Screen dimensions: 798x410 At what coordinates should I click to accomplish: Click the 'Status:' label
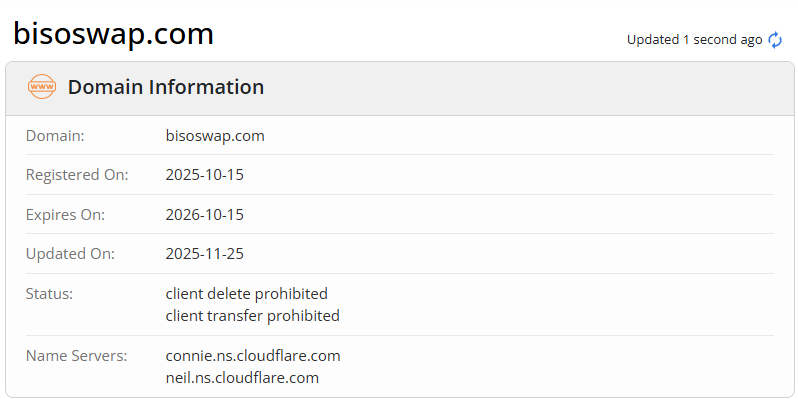pos(50,294)
